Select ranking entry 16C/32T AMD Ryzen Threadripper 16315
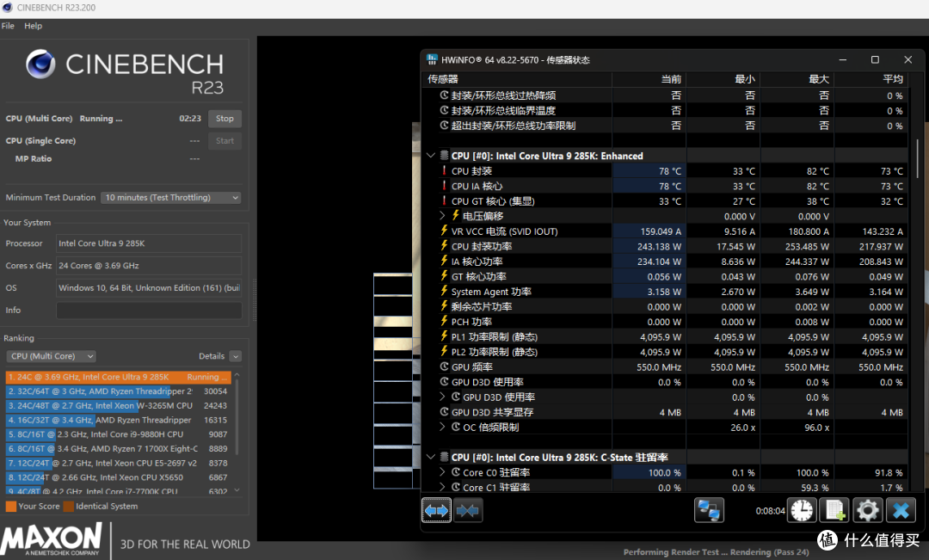Viewport: 929px width, 560px height. (118, 420)
